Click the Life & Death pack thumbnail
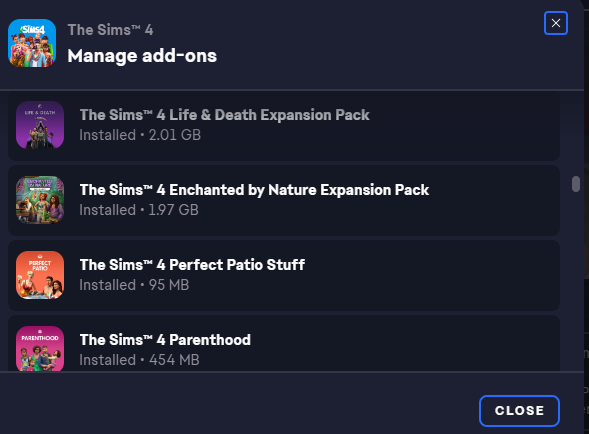This screenshot has height=434, width=589. [x=40, y=125]
